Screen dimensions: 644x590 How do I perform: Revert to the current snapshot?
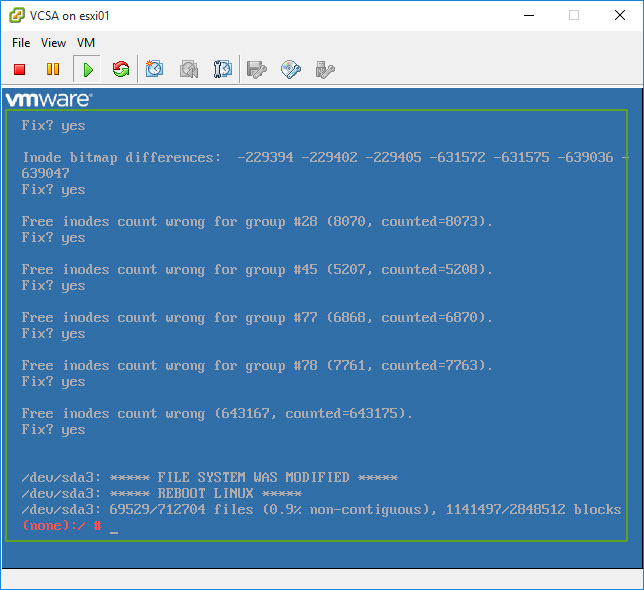[x=189, y=69]
